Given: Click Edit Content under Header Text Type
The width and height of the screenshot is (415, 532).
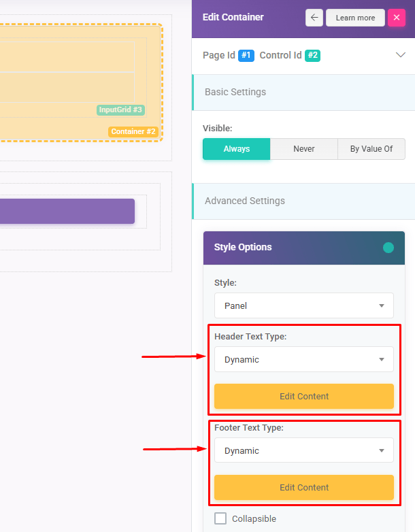Looking at the screenshot, I should 303,397.
